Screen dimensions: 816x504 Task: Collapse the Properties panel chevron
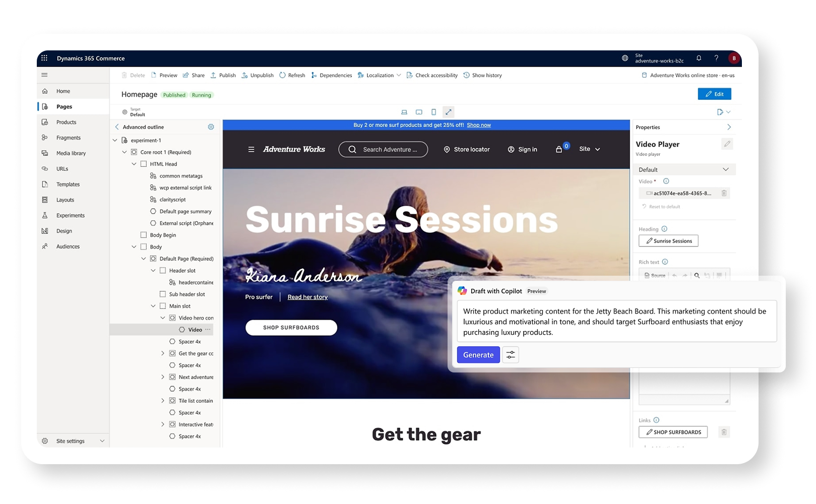pos(729,127)
